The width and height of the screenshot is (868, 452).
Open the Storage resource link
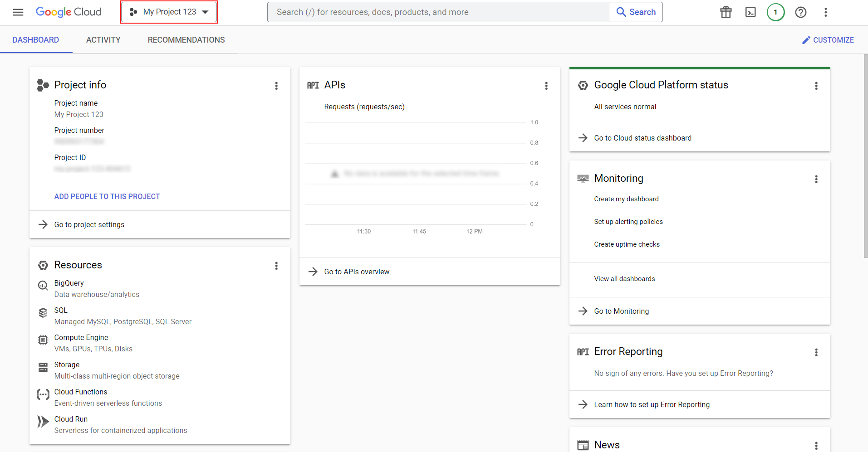(67, 365)
